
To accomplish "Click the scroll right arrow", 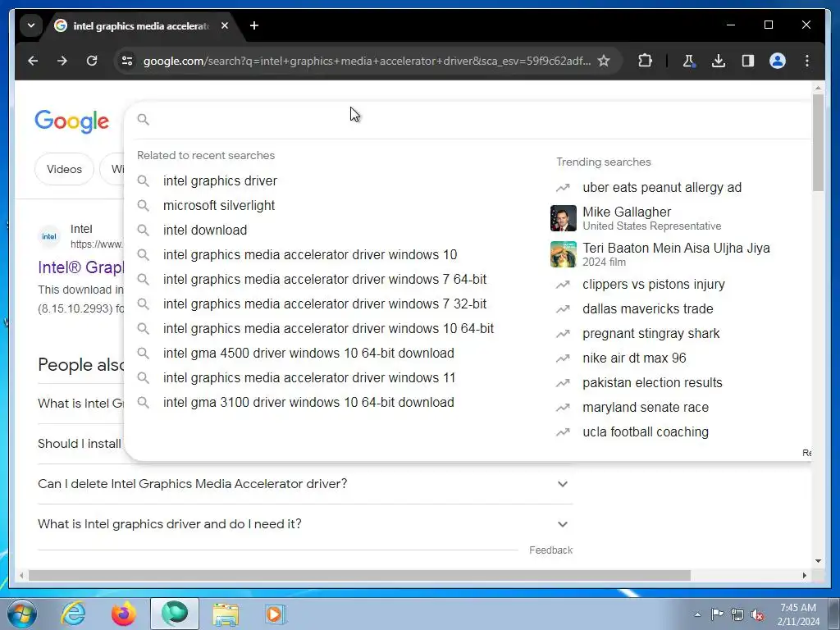I will point(805,575).
